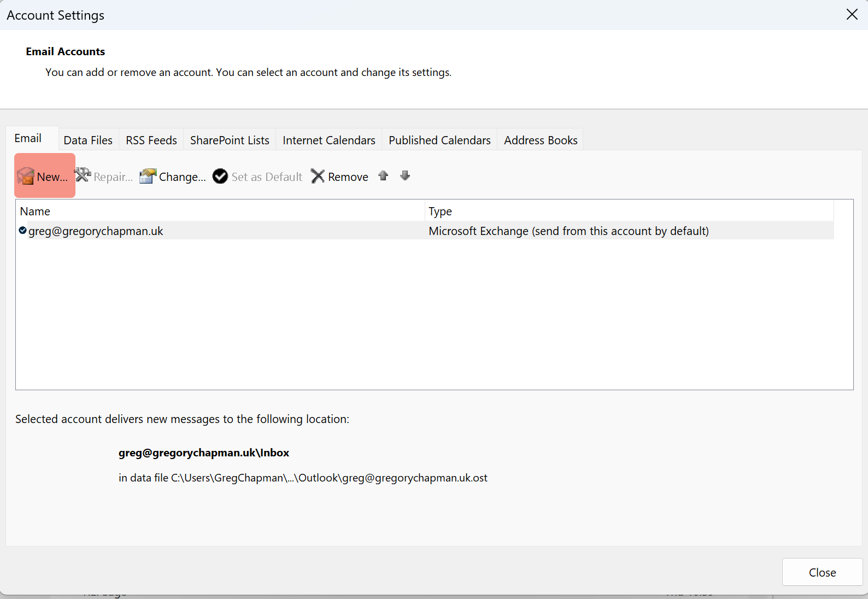The height and width of the screenshot is (599, 868).
Task: Go to Internet Calendars tab
Action: 329,140
